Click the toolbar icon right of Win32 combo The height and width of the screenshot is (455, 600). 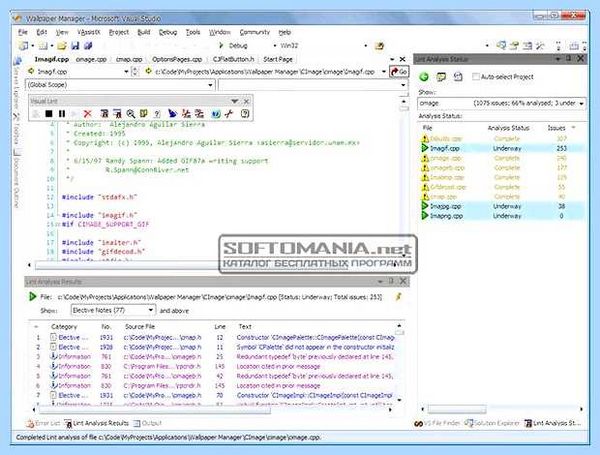pyautogui.click(x=379, y=46)
